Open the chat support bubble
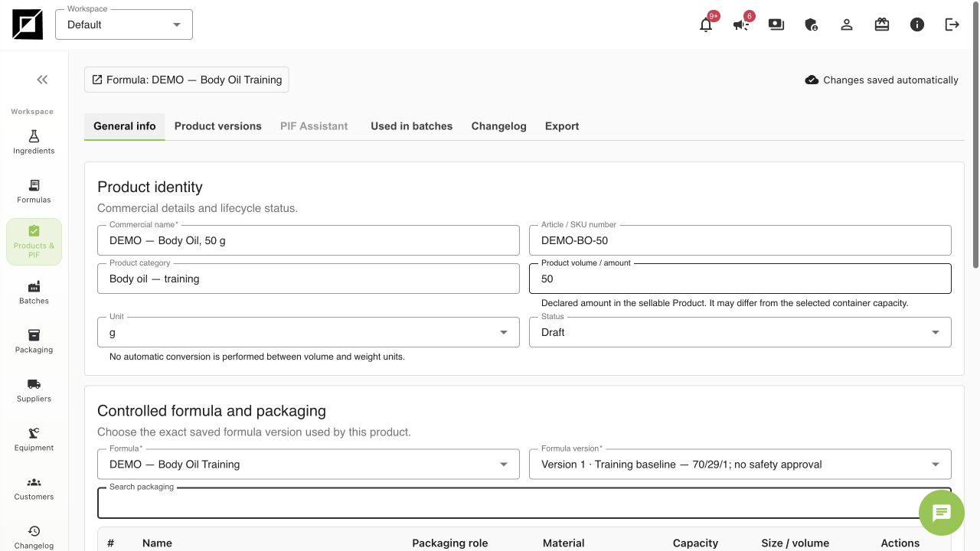Viewport: 980px width, 551px height. (x=942, y=513)
